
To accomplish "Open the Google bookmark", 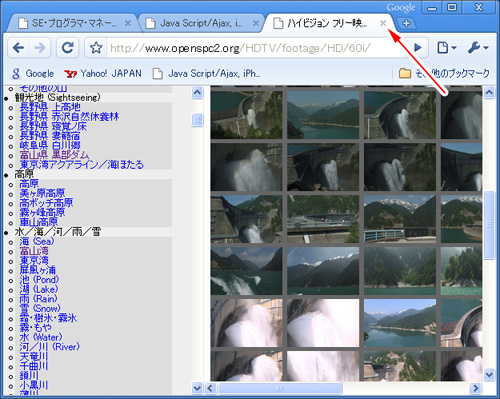I will pos(33,73).
